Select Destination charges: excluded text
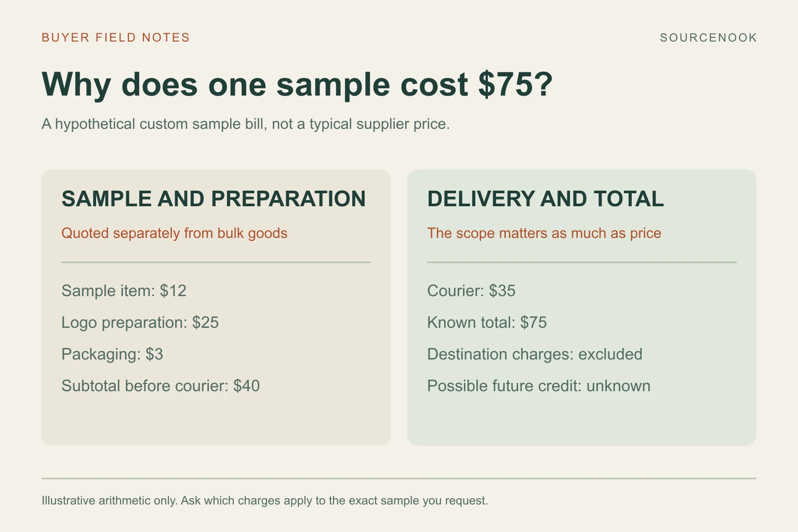798x532 pixels. coord(535,354)
